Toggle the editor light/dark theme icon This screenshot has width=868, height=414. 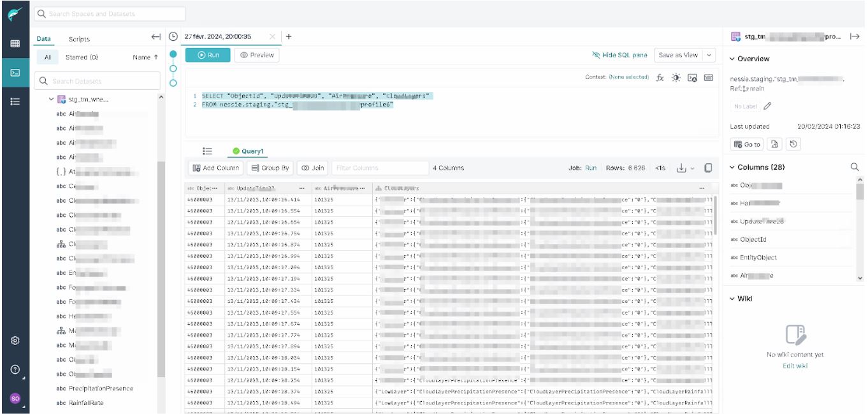tap(676, 77)
